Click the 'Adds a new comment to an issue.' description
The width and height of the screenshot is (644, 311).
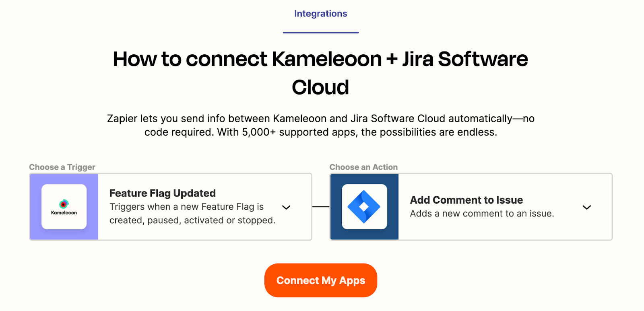[x=482, y=214]
